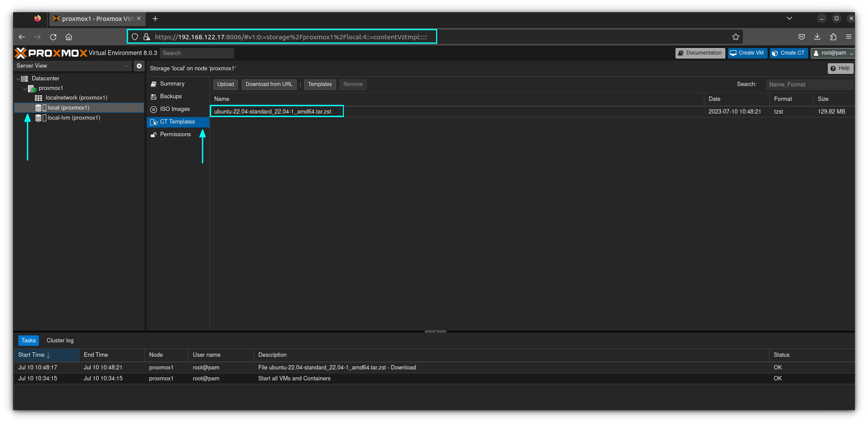Collapse the Datacenter tree node
Viewport: 868px width, 424px height.
[18, 79]
